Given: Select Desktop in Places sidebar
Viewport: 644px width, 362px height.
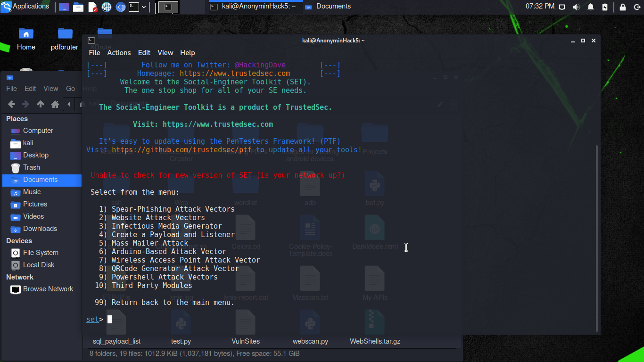Looking at the screenshot, I should 42,155.
